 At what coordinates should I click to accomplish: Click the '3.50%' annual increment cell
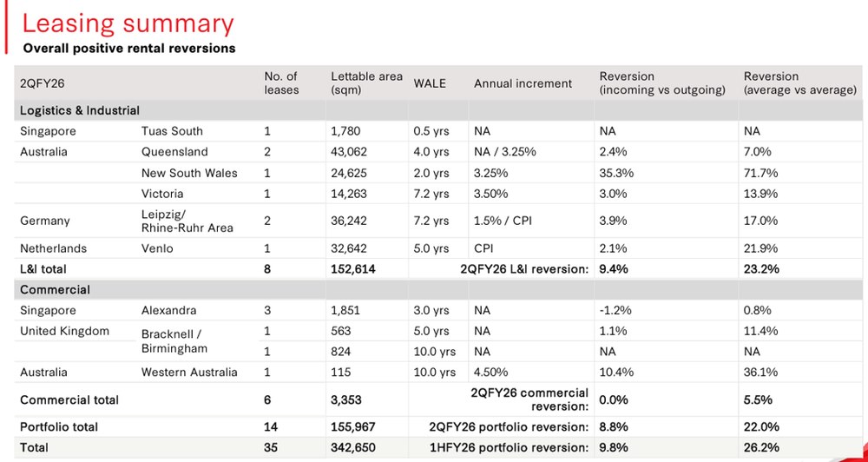pos(491,194)
